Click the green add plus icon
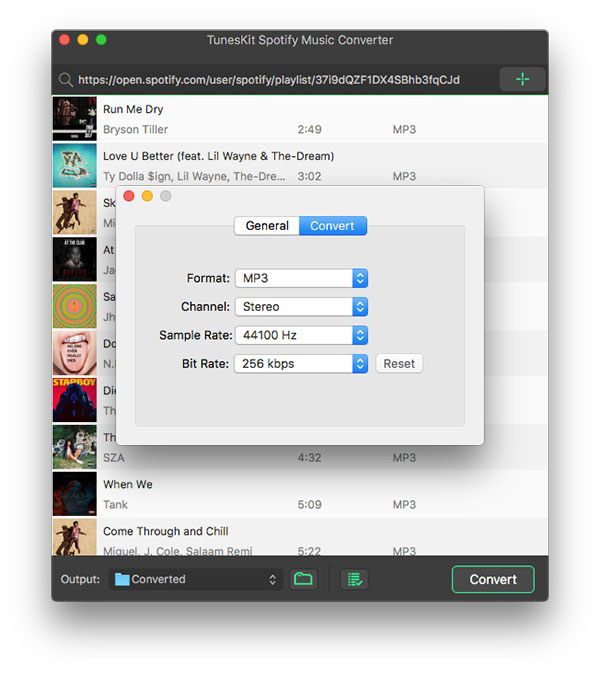 522,80
